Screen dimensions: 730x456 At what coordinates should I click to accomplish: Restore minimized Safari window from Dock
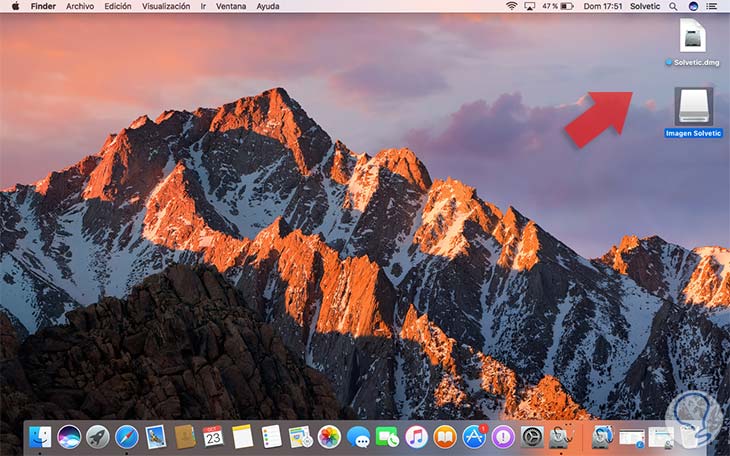point(632,438)
